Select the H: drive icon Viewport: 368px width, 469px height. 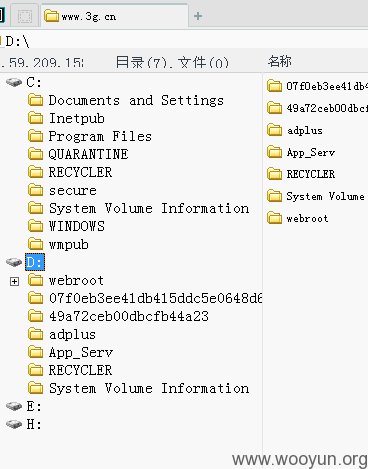[14, 424]
